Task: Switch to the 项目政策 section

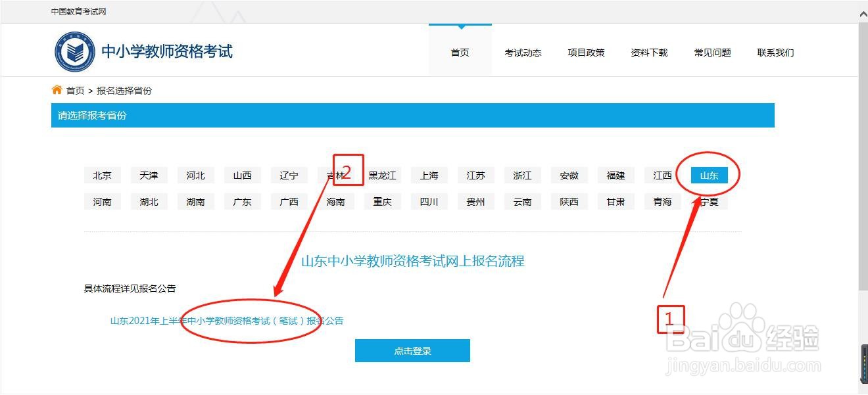Action: coord(586,53)
